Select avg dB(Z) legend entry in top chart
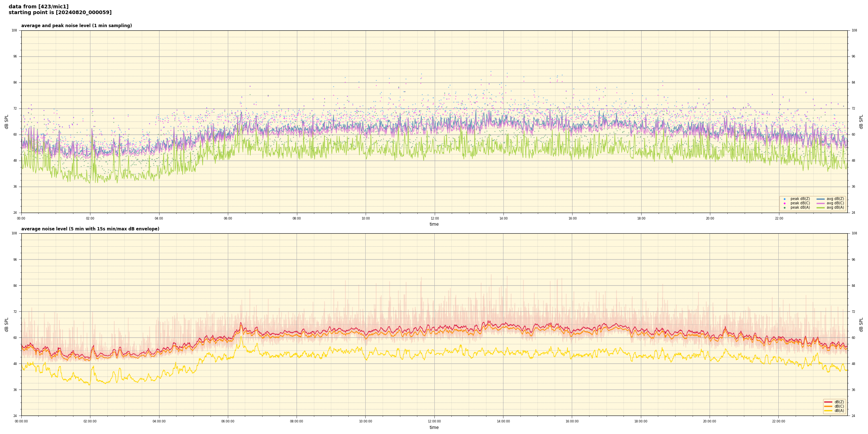Image resolution: width=868 pixels, height=434 pixels. click(835, 199)
